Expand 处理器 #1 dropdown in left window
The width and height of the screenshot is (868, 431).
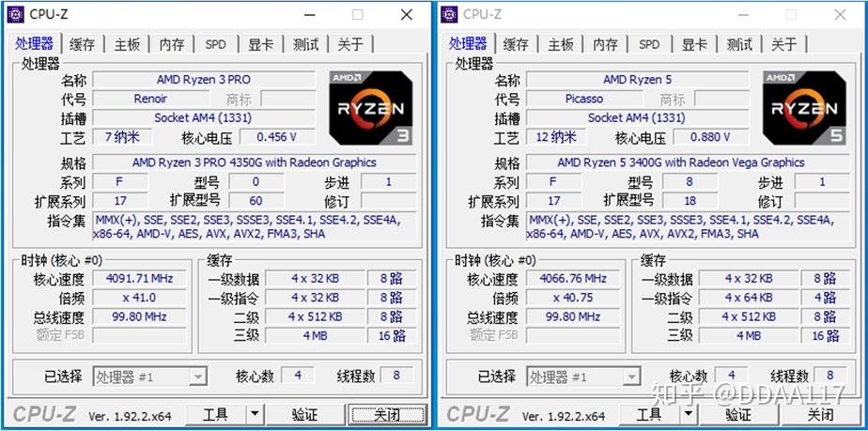[x=197, y=377]
